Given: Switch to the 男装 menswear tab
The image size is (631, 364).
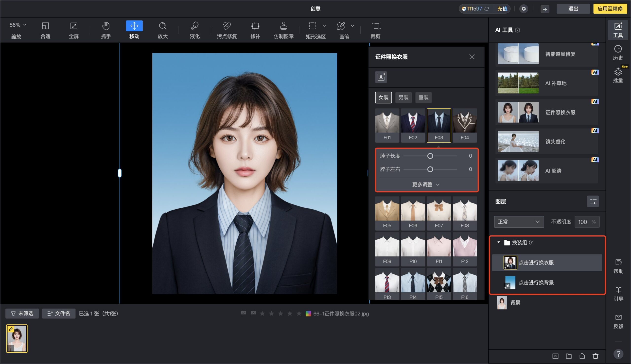Looking at the screenshot, I should (403, 97).
